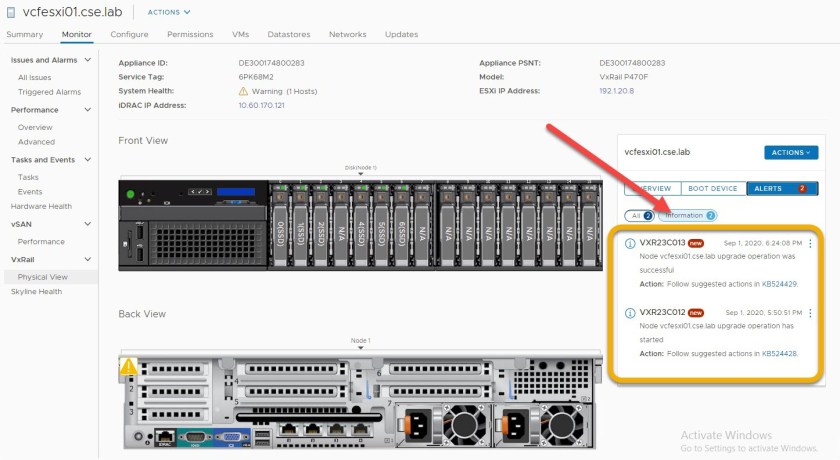Click info icon beside VXR23C012
Image resolution: width=840 pixels, height=460 pixels.
pyautogui.click(x=630, y=313)
